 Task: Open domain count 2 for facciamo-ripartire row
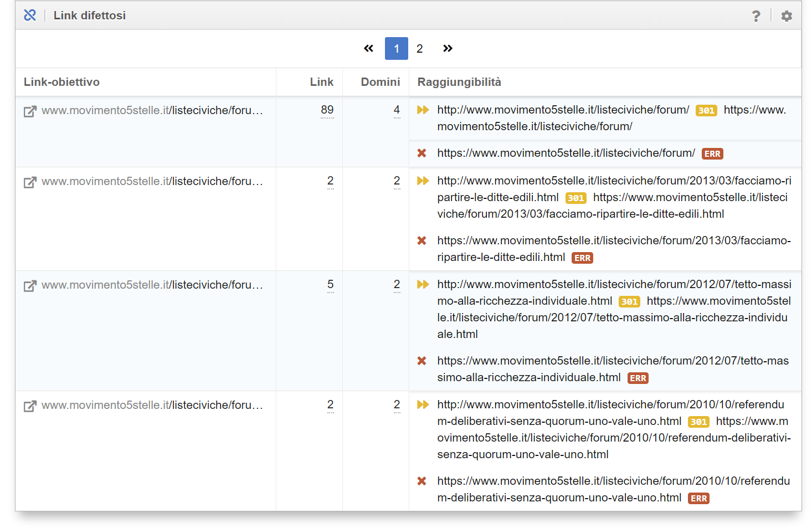(x=397, y=181)
